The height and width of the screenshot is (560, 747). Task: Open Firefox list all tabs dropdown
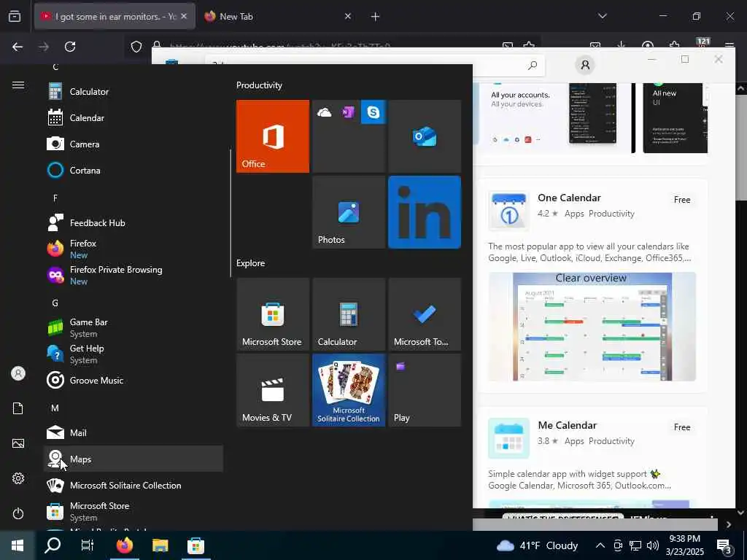coord(603,16)
